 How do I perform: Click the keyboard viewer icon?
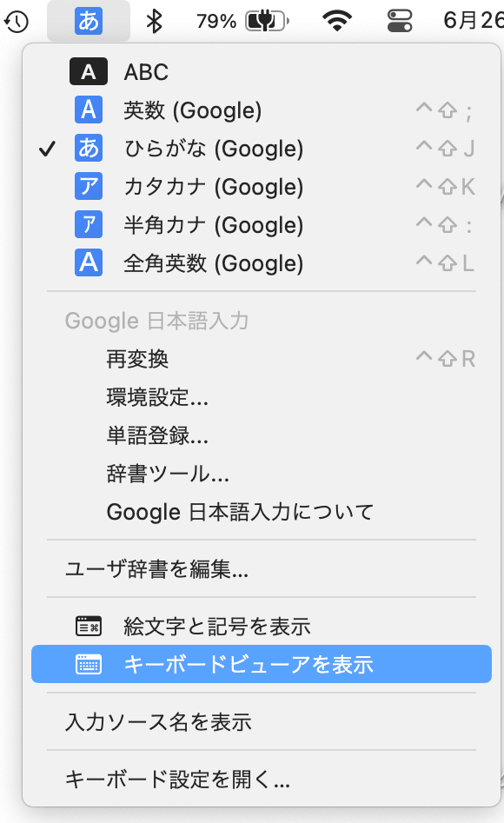click(x=89, y=665)
